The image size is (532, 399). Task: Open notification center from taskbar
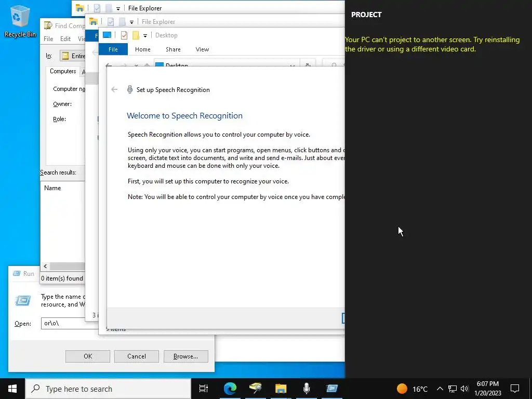pos(515,389)
